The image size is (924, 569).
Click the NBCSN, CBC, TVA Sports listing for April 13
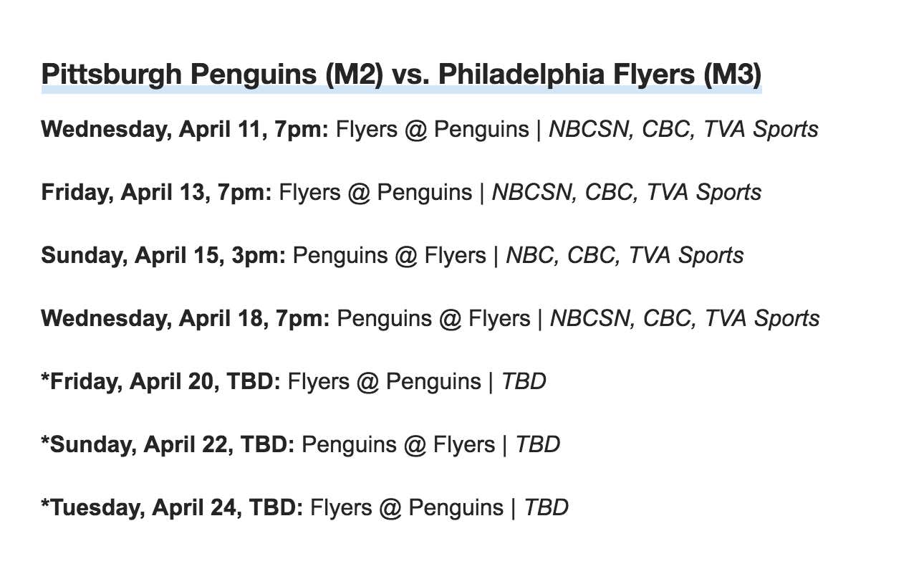(x=626, y=193)
